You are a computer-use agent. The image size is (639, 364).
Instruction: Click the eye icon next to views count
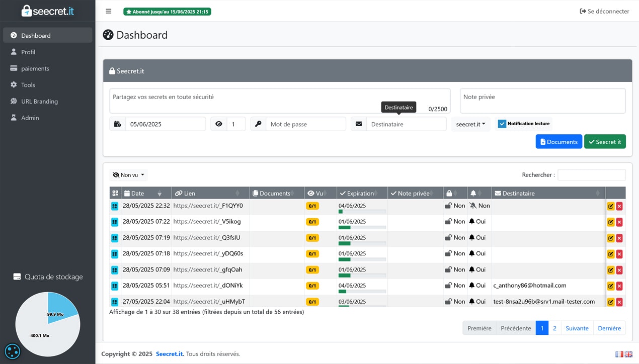tap(218, 124)
